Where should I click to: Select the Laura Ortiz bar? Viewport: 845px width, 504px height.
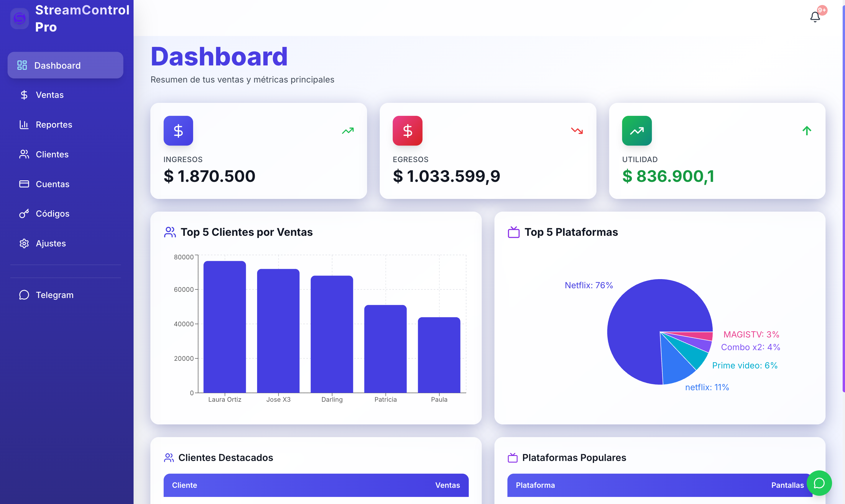[224, 327]
